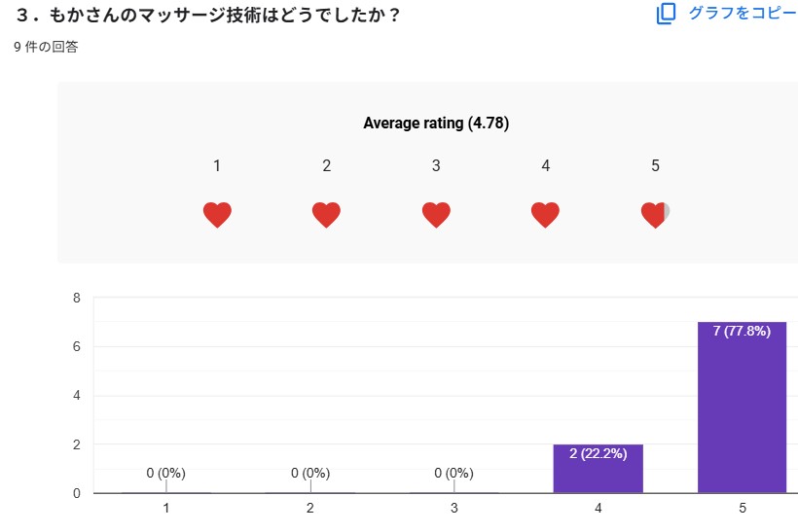Click the purple bar for rating 4

click(x=598, y=472)
